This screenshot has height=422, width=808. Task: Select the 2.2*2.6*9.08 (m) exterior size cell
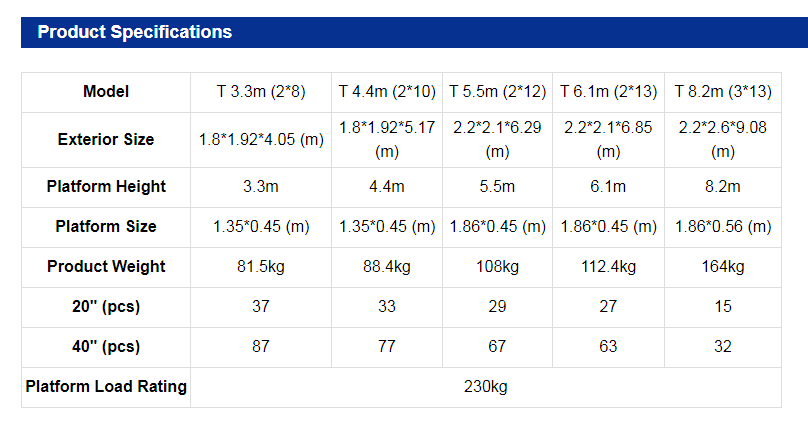click(x=723, y=140)
